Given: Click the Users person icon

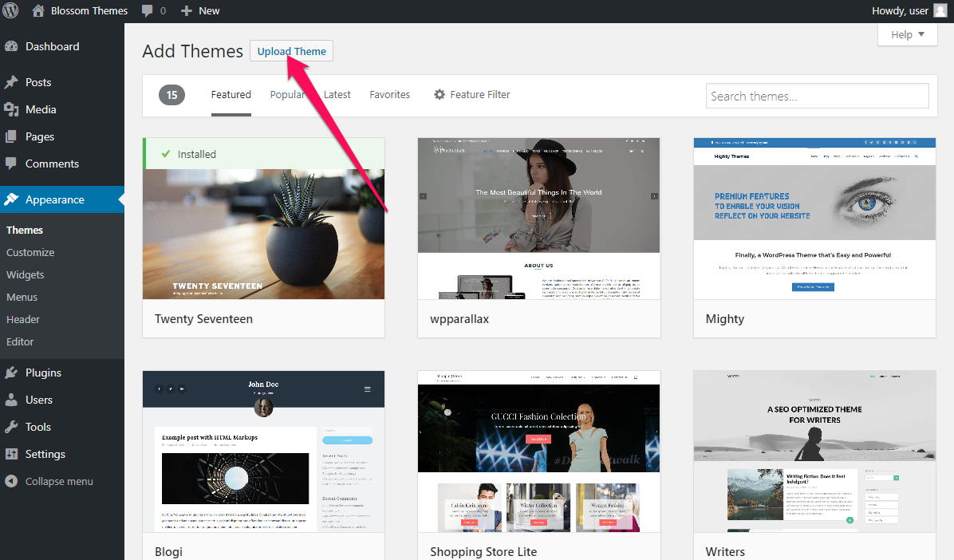Looking at the screenshot, I should tap(11, 400).
